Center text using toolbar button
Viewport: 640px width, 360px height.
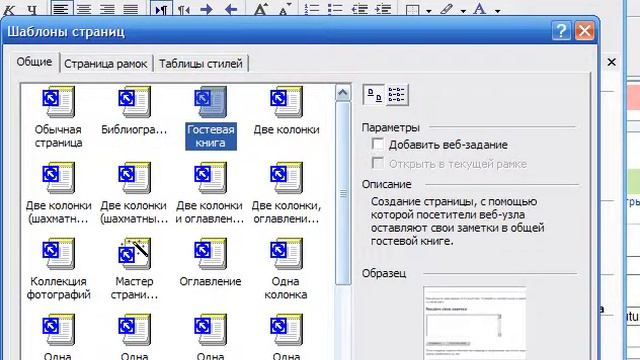(84, 9)
